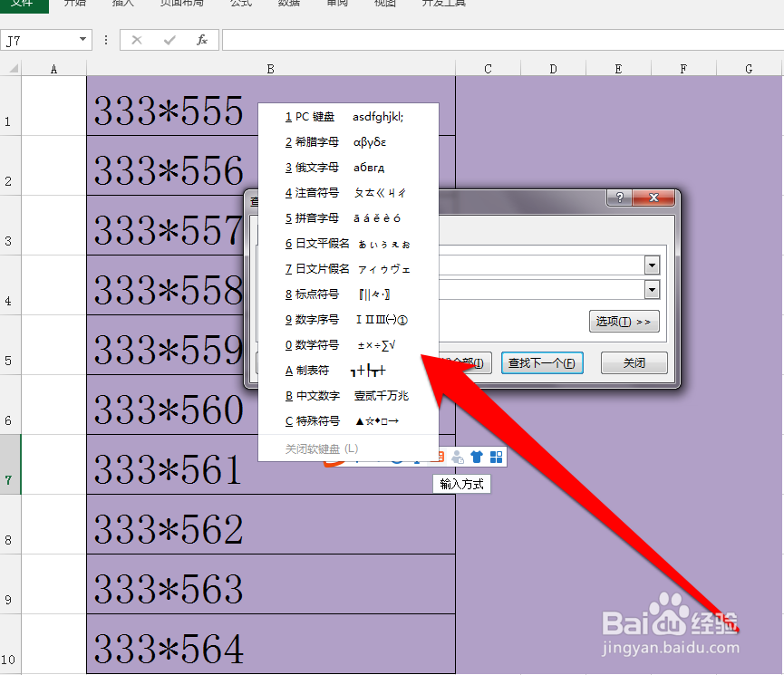Select row 10 header
Screen dimensions: 784x675
(x=10, y=644)
